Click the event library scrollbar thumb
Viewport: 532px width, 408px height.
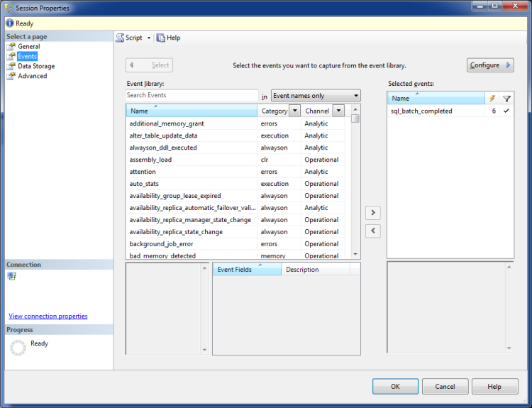355,118
